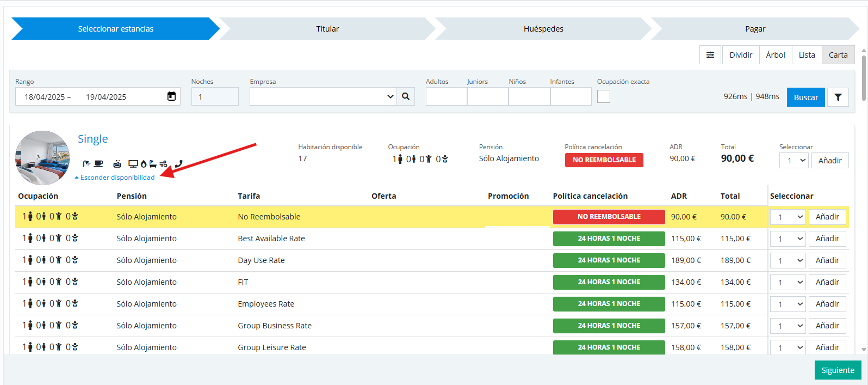Select the Seleccionar estancias step
868x385 pixels.
(x=115, y=29)
